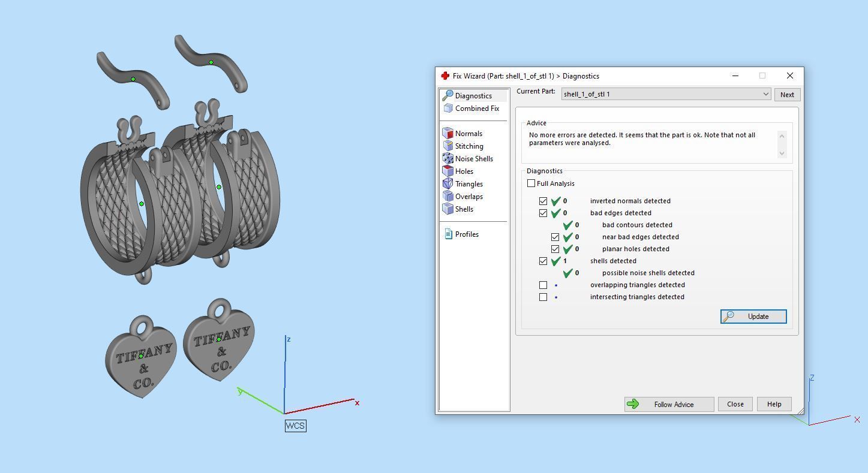The image size is (868, 473).
Task: Click the Update button
Action: click(x=753, y=317)
